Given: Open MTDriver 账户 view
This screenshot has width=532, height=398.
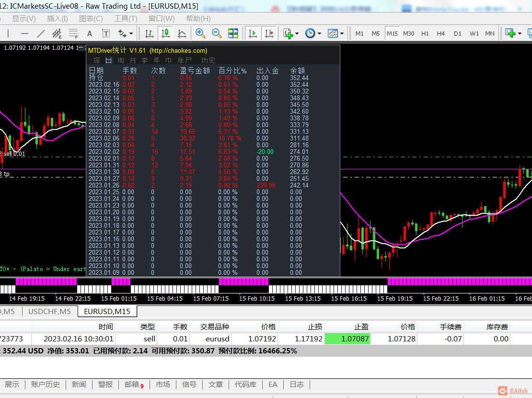Looking at the screenshot, I should pyautogui.click(x=185, y=60).
